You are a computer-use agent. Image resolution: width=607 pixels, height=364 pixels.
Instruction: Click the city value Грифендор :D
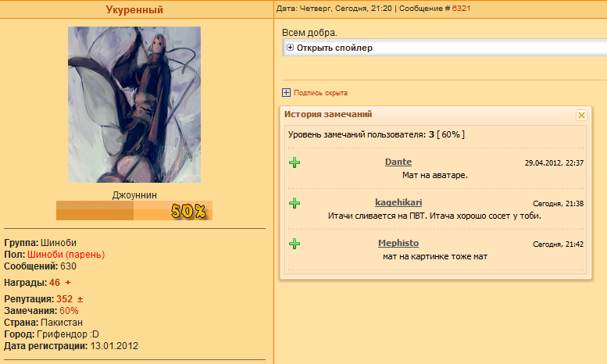tap(68, 334)
